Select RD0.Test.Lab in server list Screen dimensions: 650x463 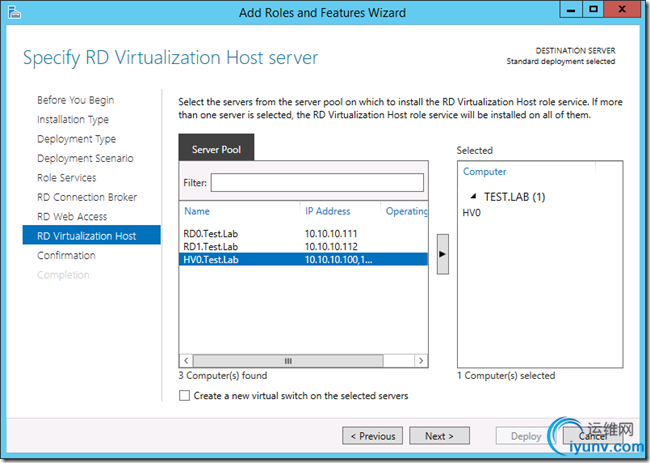click(211, 233)
